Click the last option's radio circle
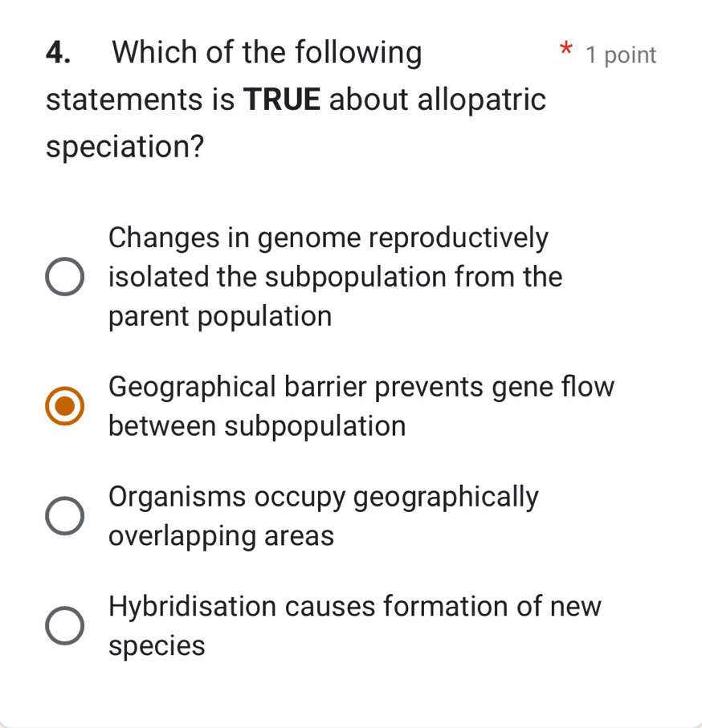Image resolution: width=702 pixels, height=728 pixels. click(x=64, y=626)
